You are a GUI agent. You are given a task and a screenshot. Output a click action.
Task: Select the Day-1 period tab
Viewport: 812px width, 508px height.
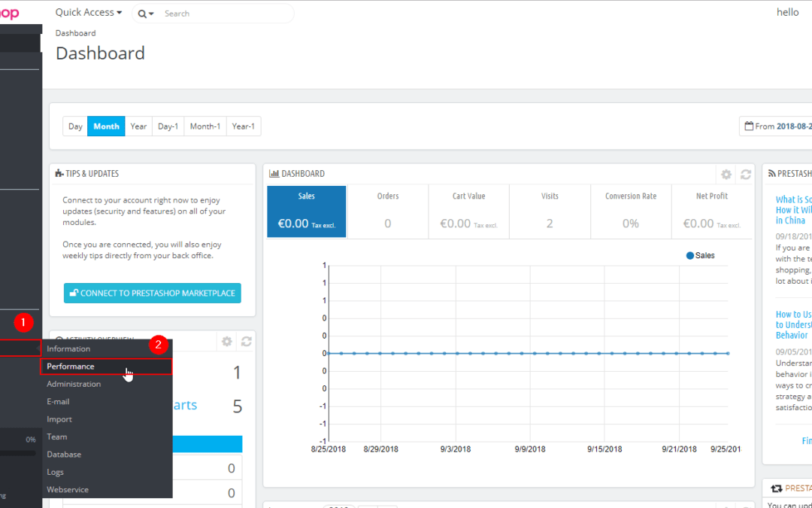[x=168, y=126]
